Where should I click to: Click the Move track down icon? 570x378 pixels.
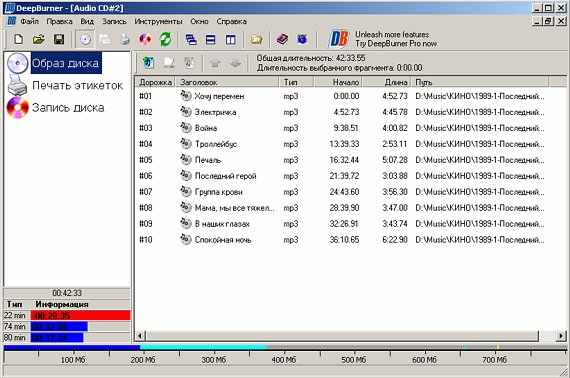point(236,63)
